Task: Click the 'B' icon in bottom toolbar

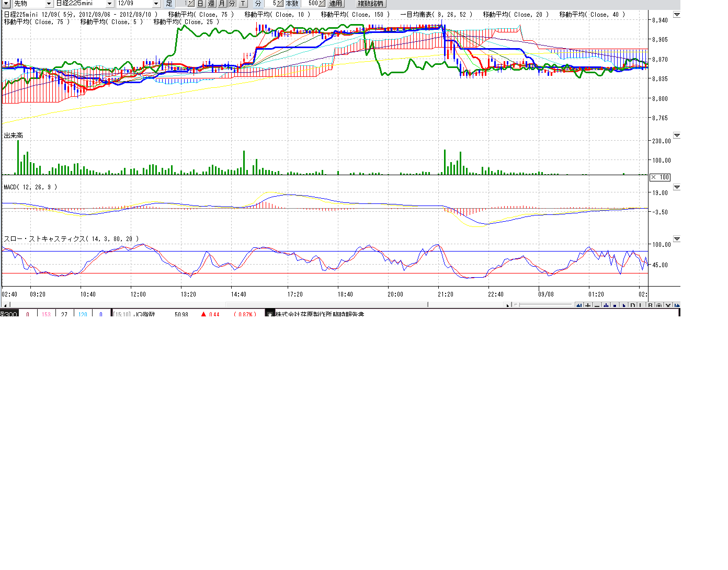Action: click(650, 306)
